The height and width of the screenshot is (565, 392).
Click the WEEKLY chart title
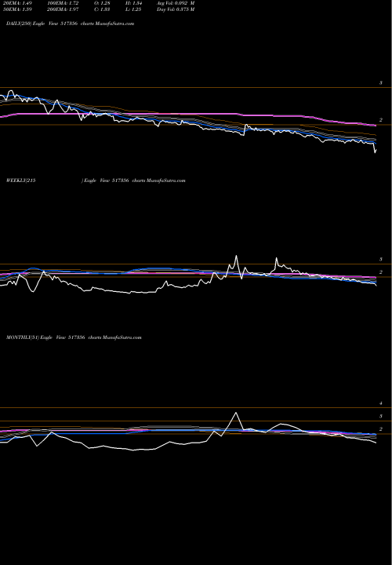coord(96,180)
